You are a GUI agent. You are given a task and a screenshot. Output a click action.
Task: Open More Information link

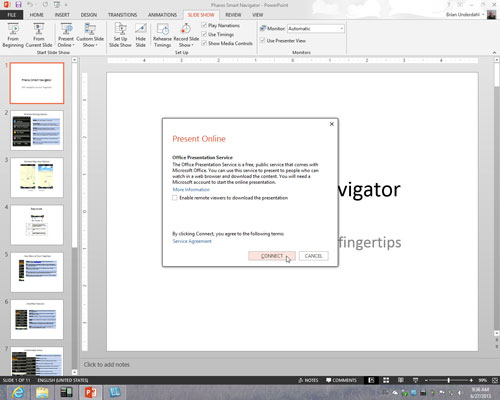(x=191, y=189)
